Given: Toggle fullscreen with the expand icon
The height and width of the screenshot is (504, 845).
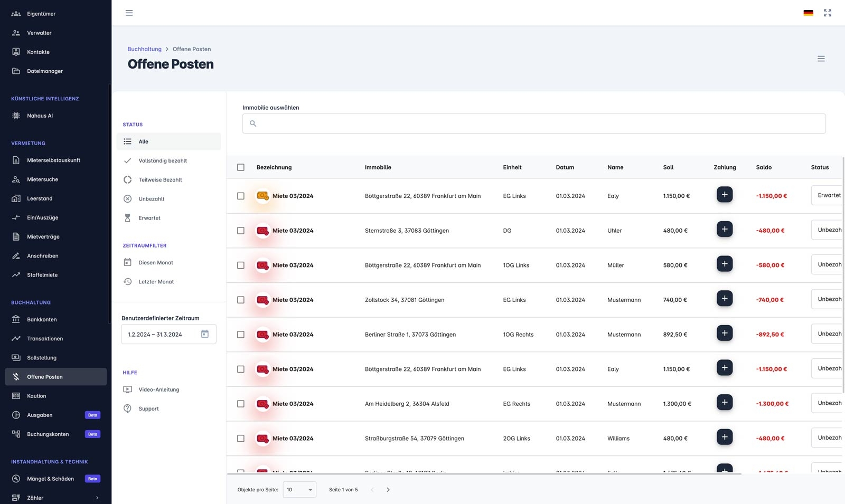Looking at the screenshot, I should [x=828, y=13].
